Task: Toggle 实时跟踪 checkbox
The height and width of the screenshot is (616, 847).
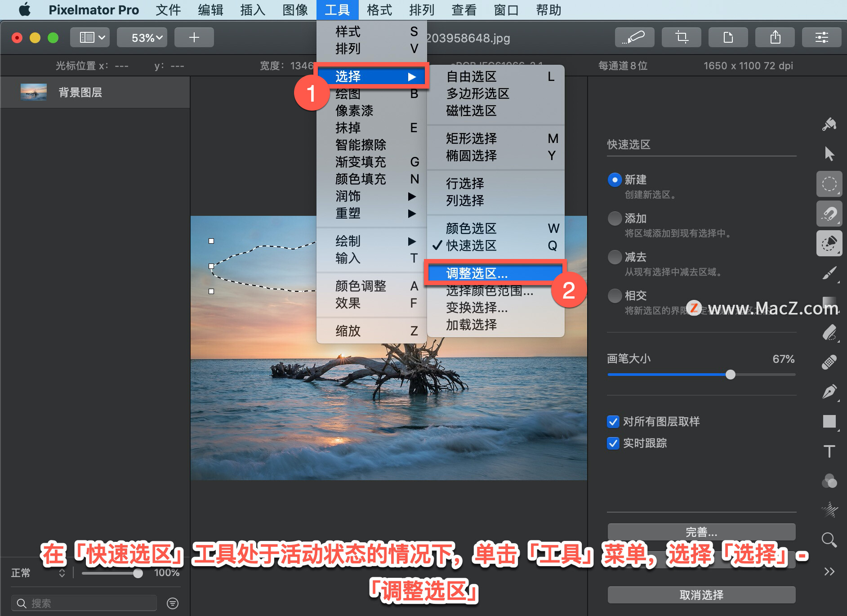Action: (x=613, y=443)
